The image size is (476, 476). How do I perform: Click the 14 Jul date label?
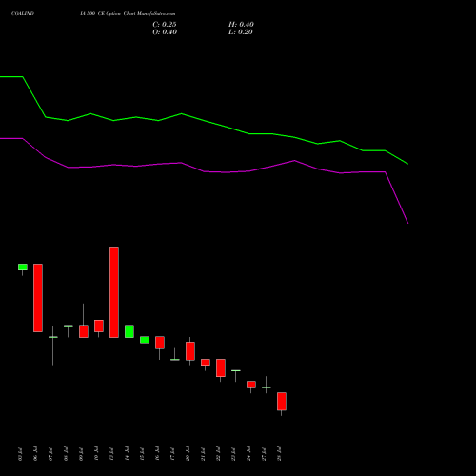(x=127, y=454)
